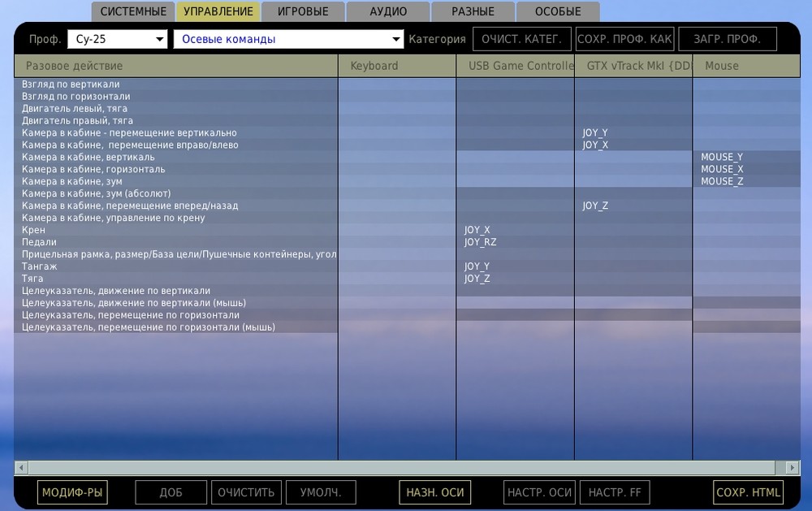Select the ОСОБЫЕ tab

click(559, 11)
